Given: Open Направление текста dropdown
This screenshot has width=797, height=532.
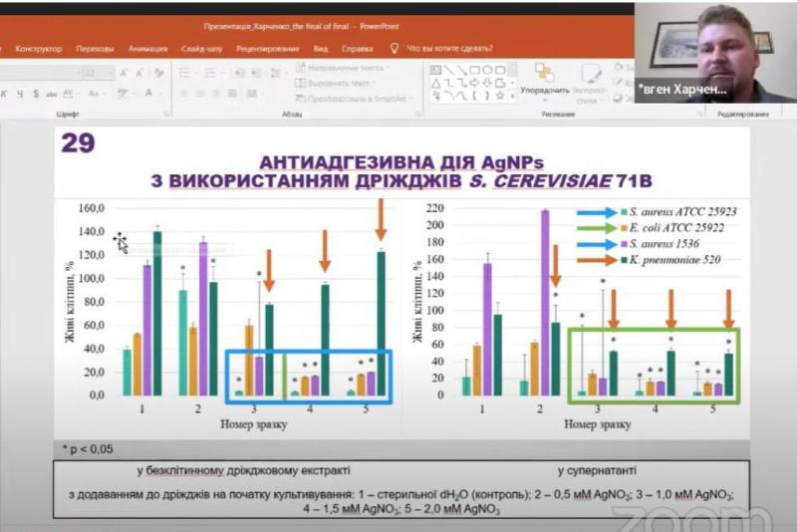Looking at the screenshot, I should [x=343, y=68].
